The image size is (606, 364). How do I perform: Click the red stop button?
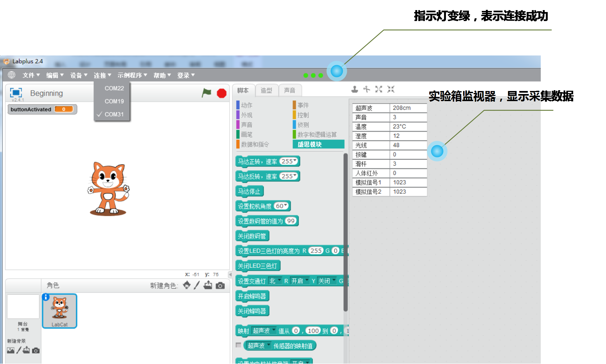(x=222, y=93)
